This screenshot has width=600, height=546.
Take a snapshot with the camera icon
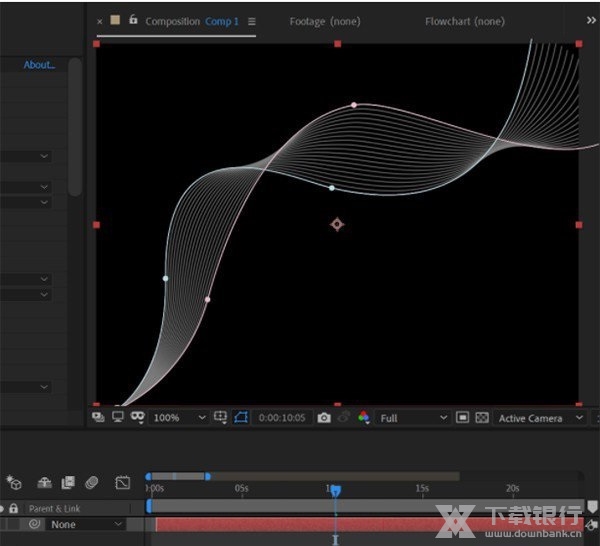click(324, 418)
